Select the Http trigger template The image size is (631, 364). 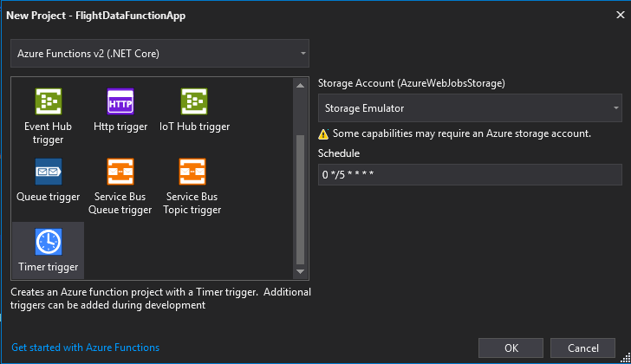coord(120,109)
